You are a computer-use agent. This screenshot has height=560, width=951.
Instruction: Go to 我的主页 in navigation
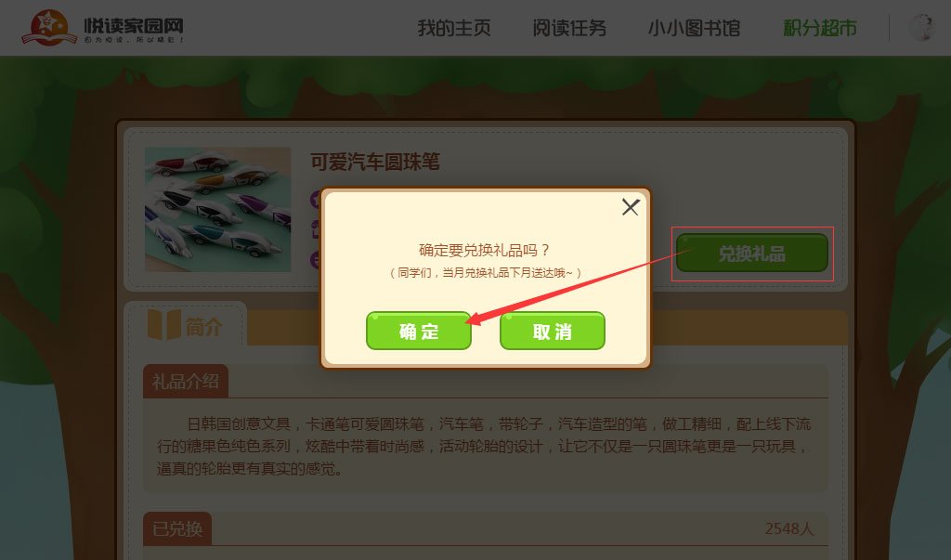[x=453, y=28]
